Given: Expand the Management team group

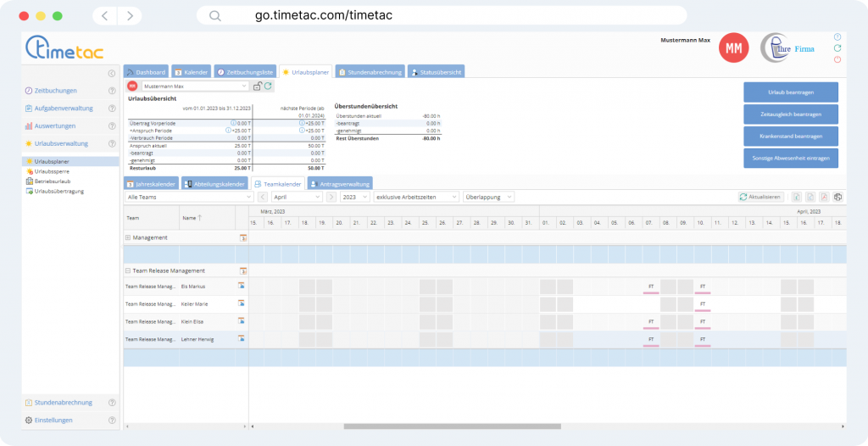Looking at the screenshot, I should click(x=128, y=238).
